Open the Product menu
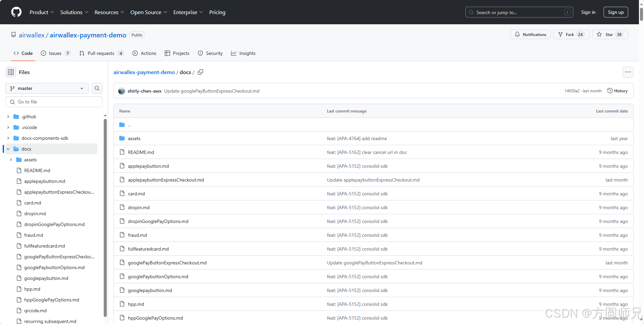The image size is (644, 324). [x=42, y=12]
